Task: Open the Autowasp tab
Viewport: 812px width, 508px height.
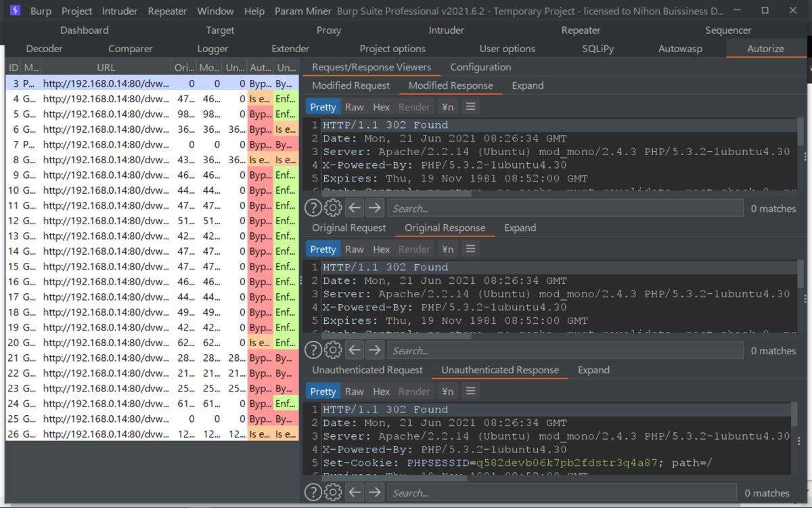Action: pyautogui.click(x=681, y=49)
